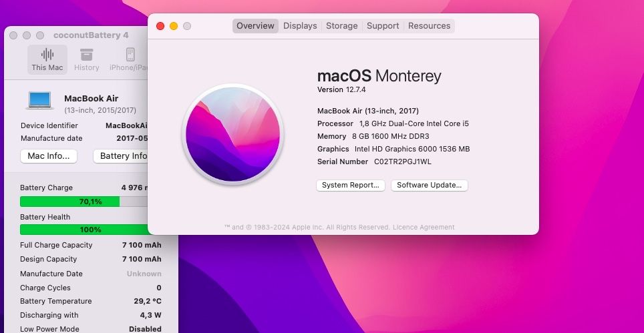The height and width of the screenshot is (333, 644).
Task: Open the Licence Agreement link
Action: coord(424,227)
